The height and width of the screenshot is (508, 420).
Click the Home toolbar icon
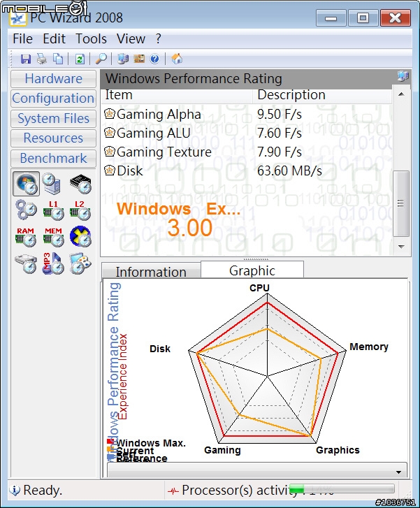(x=177, y=59)
